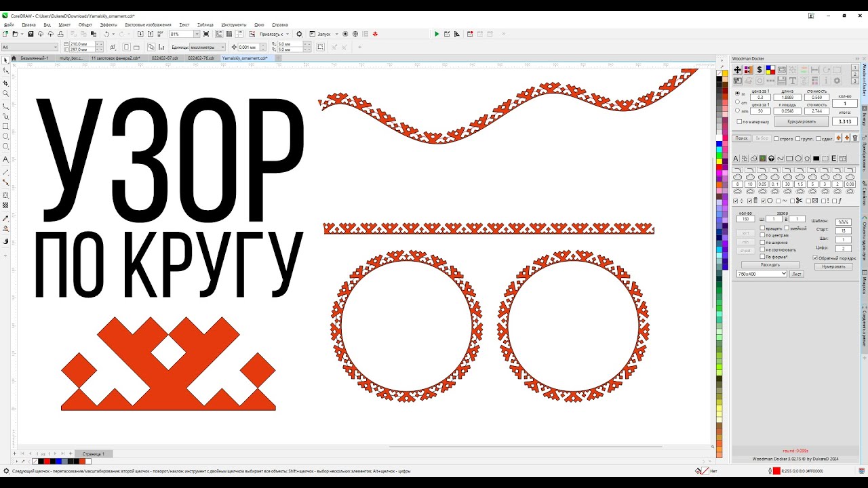This screenshot has height=488, width=868.
Task: Click the text 'A' filter icon in Woodman Docker
Action: tap(736, 159)
